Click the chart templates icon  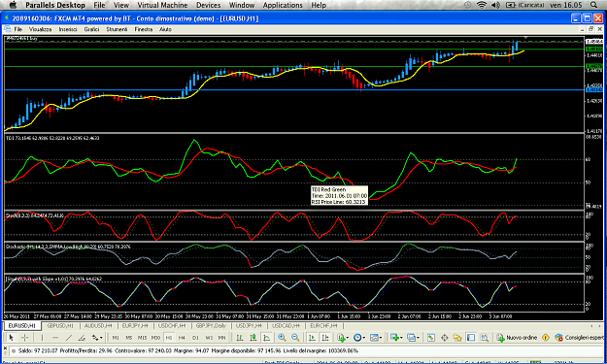tap(374, 338)
